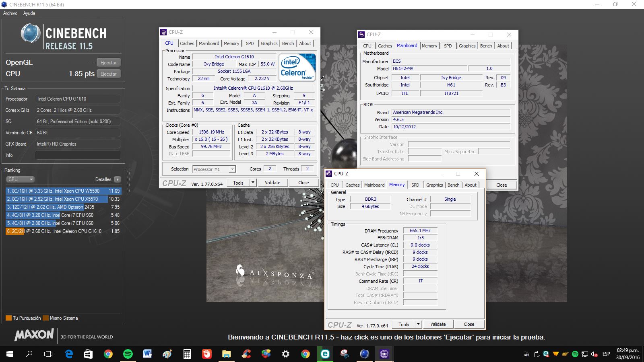This screenshot has width=644, height=362.
Task: Open first Google Chrome taskbar icon
Action: 108,354
